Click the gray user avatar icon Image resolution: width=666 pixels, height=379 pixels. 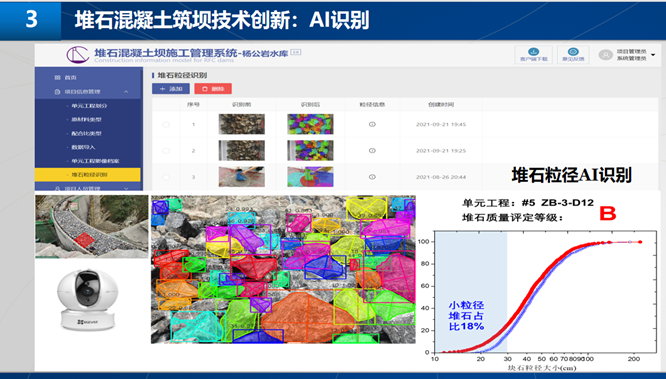[605, 55]
